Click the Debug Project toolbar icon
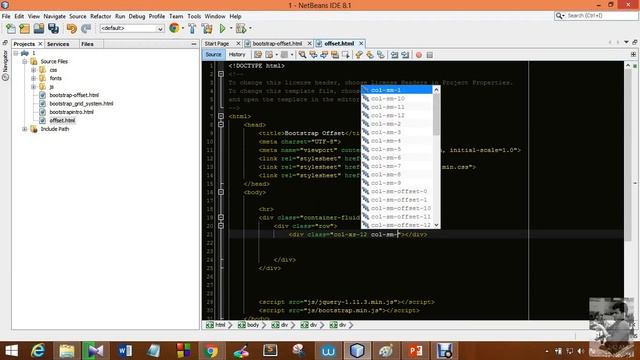640x360 pixels. tap(241, 28)
